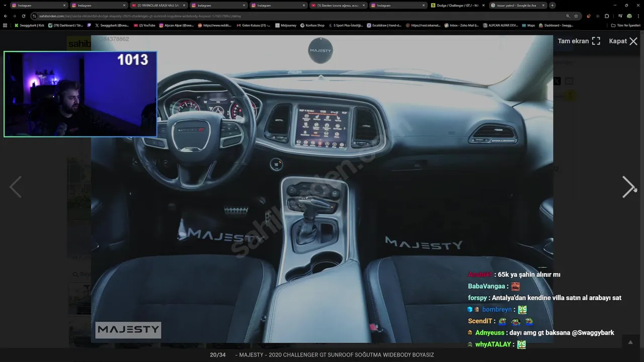
Task: Reload the sahibinden.com page
Action: (x=23, y=16)
